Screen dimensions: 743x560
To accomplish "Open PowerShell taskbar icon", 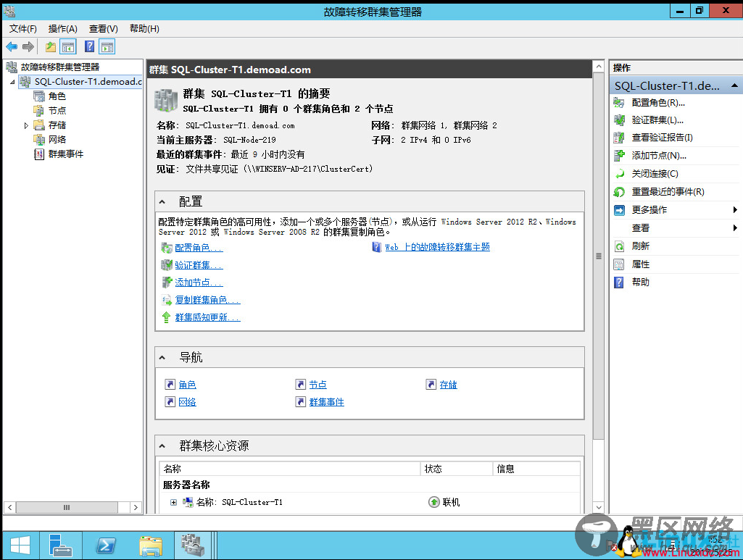I will pyautogui.click(x=105, y=546).
